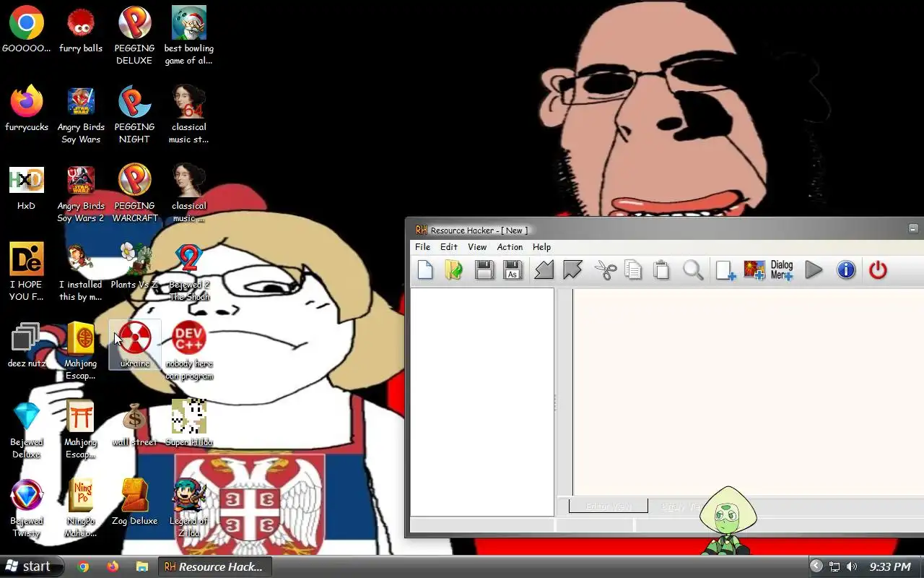Select the Legend of Zilda desktop icon

pos(189,509)
